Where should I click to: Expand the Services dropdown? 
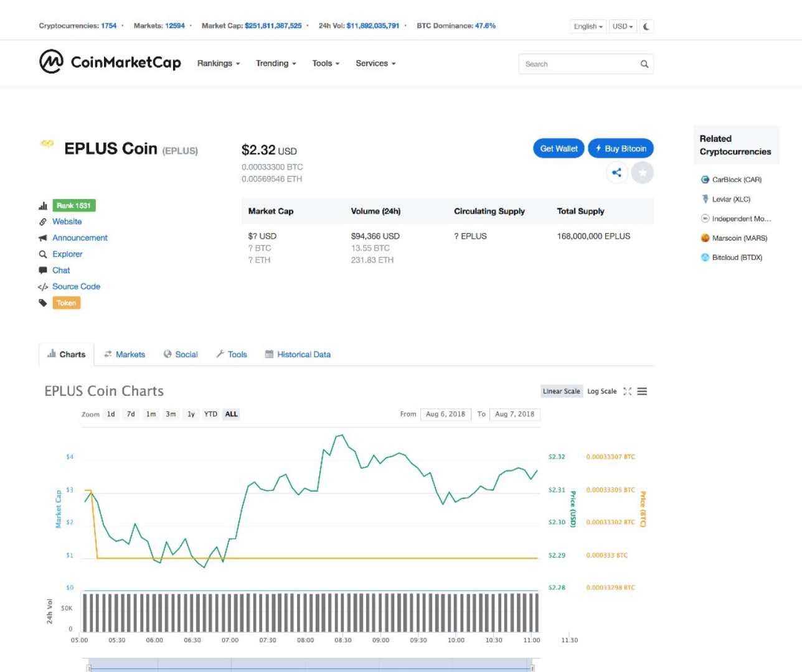tap(375, 63)
